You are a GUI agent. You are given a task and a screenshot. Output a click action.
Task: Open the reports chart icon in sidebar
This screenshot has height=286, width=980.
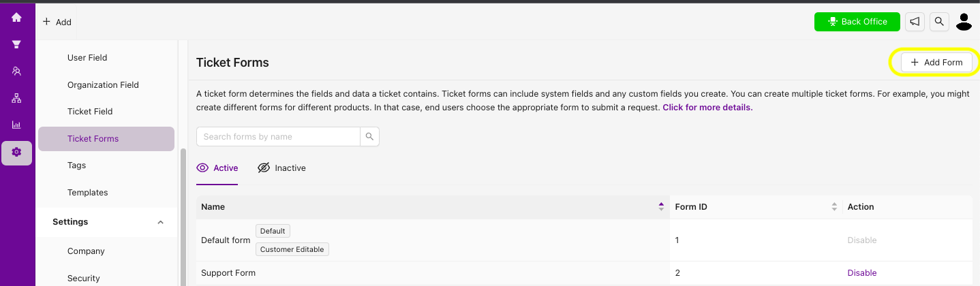(16, 125)
